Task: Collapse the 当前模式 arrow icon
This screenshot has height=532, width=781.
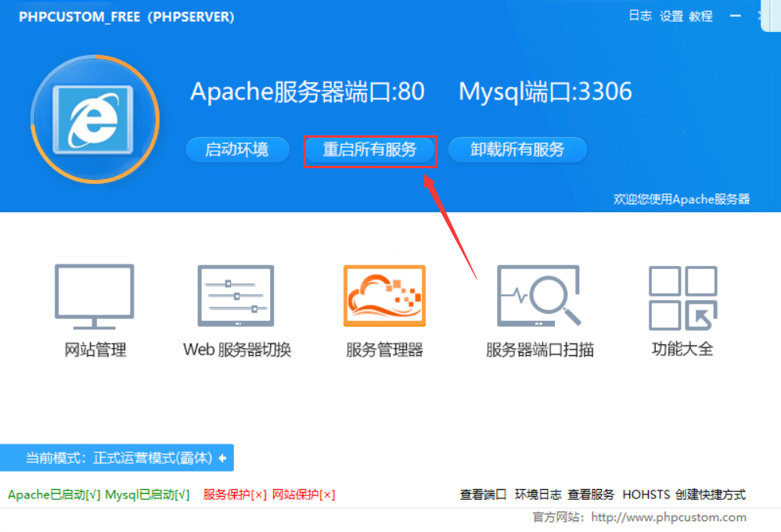Action: (x=223, y=458)
